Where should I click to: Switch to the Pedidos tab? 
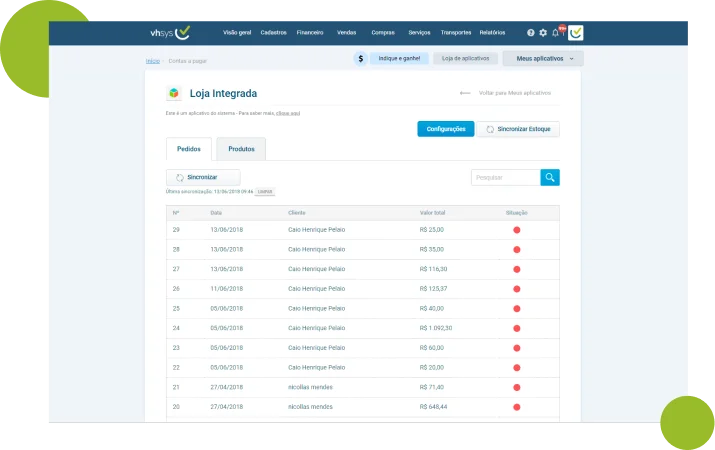(189, 149)
